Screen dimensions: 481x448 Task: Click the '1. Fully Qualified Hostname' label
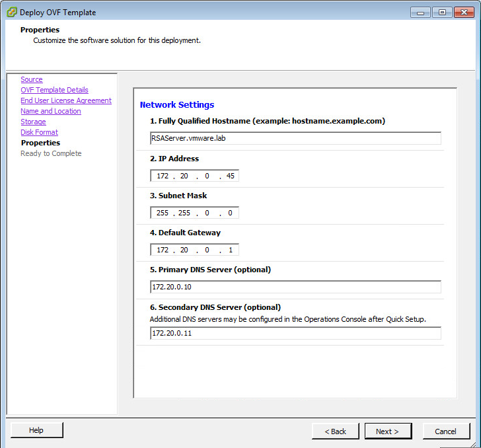[267, 121]
